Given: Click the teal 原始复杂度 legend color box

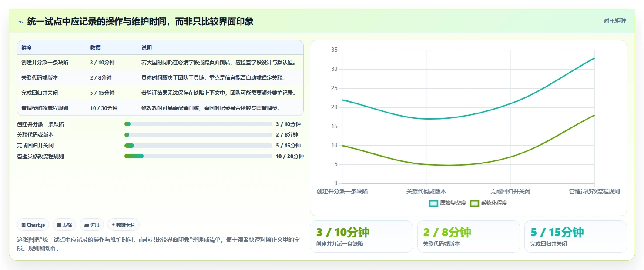Looking at the screenshot, I should tap(433, 203).
